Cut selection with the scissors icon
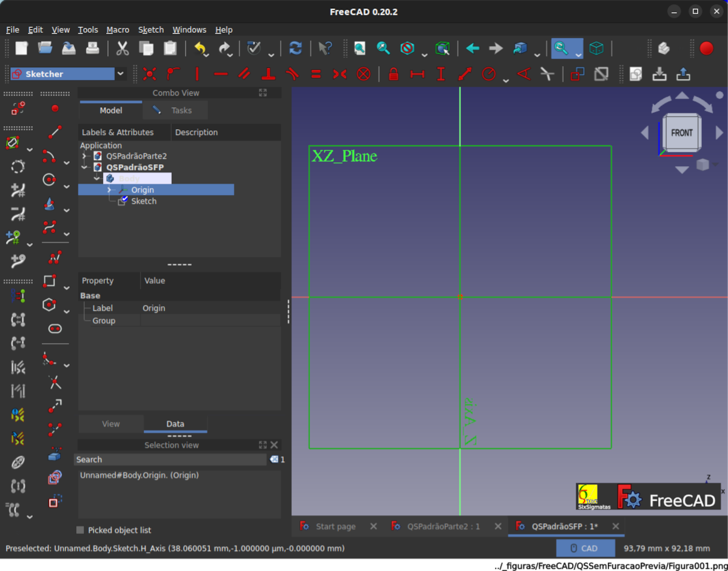The height and width of the screenshot is (571, 728). 123,48
